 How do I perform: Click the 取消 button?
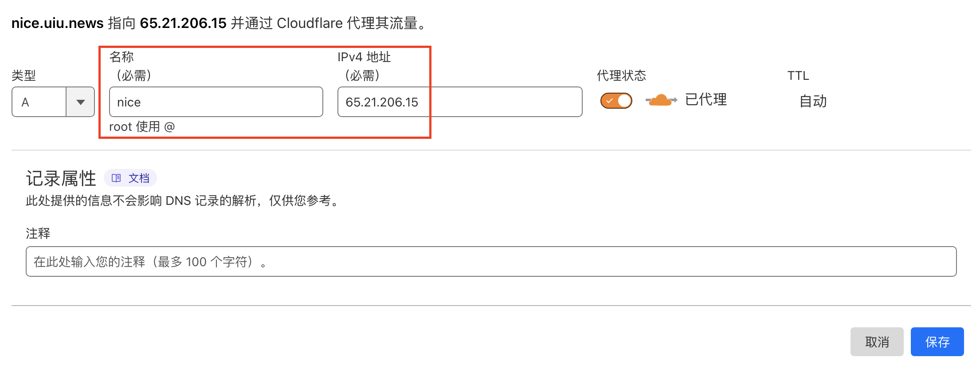[x=877, y=342]
